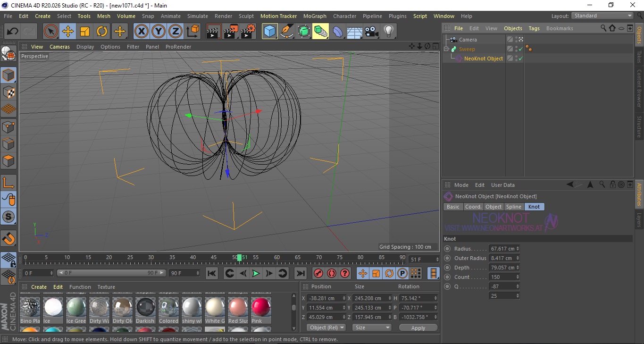Activate the Rotate tool

click(102, 32)
